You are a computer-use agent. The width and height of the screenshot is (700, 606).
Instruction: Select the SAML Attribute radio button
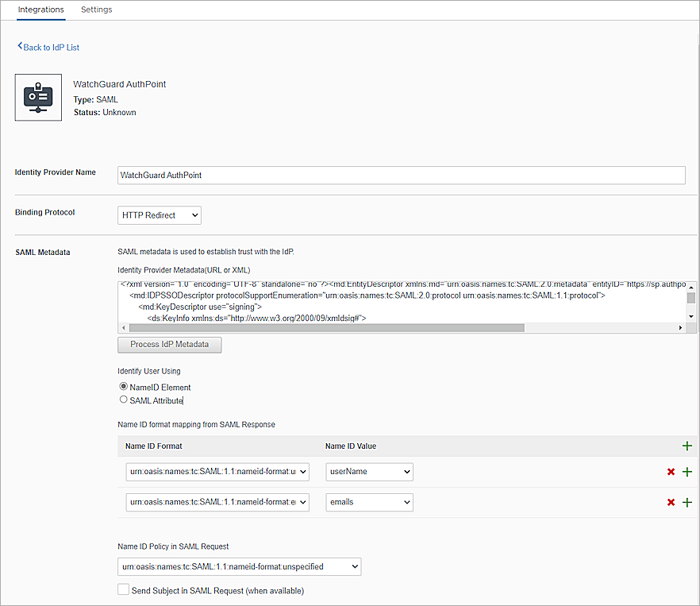123,399
